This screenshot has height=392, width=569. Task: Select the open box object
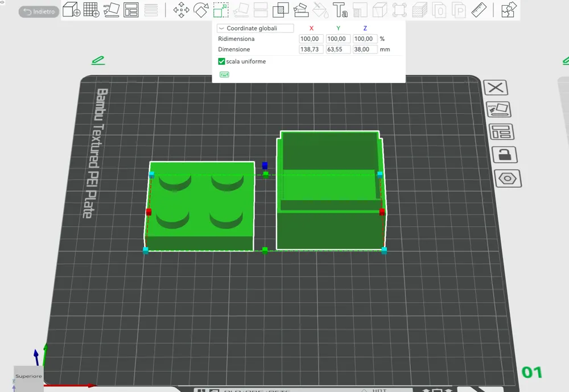[x=331, y=191]
